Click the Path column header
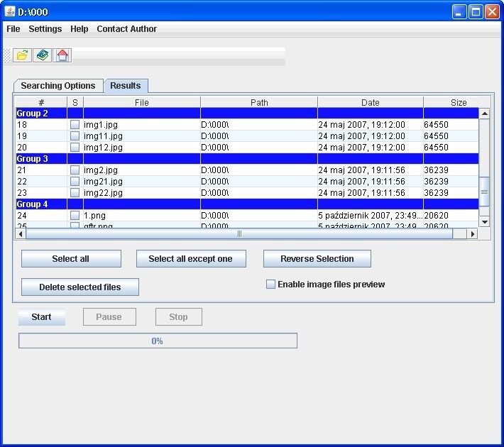Screen dimensions: 504x447 point(259,102)
